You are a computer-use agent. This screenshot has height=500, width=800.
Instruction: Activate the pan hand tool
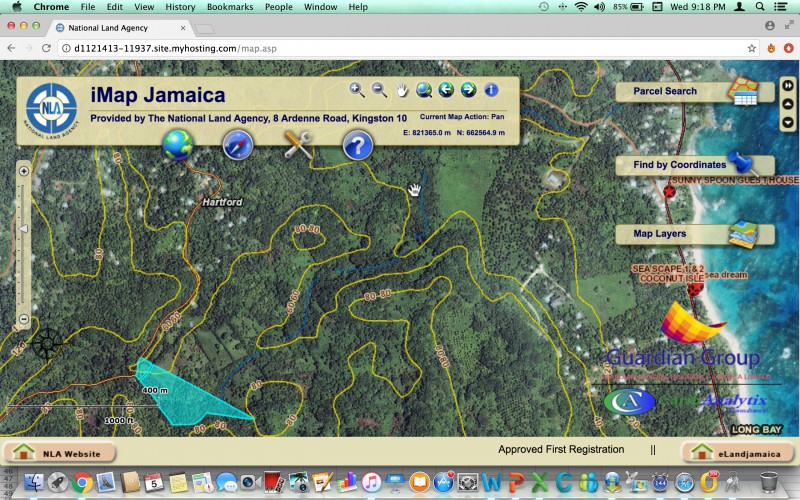click(x=402, y=90)
